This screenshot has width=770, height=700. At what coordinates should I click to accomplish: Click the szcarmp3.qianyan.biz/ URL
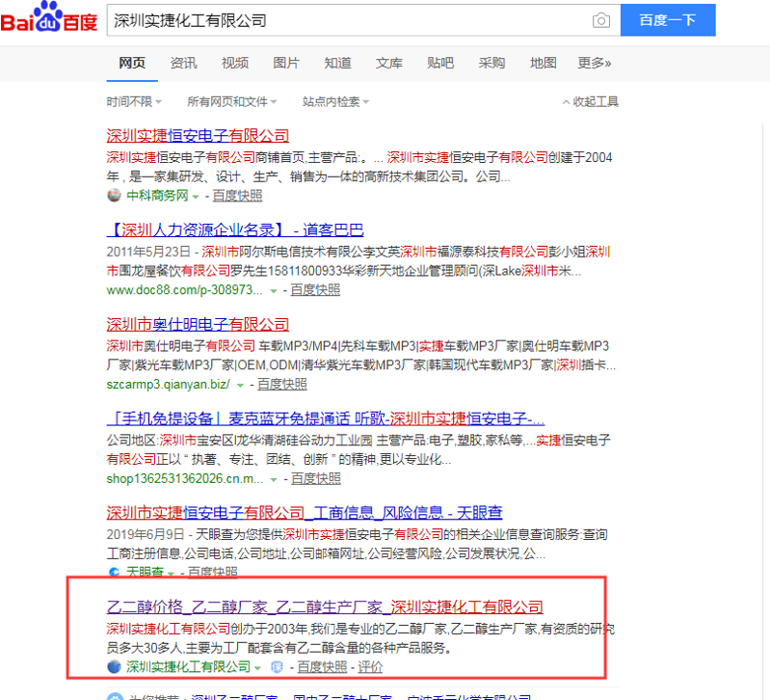point(169,384)
